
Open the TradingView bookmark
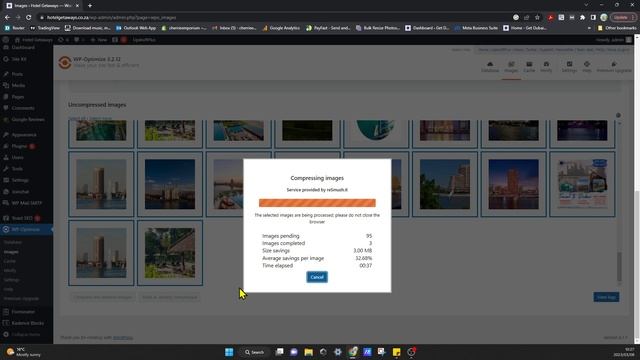pyautogui.click(x=45, y=28)
